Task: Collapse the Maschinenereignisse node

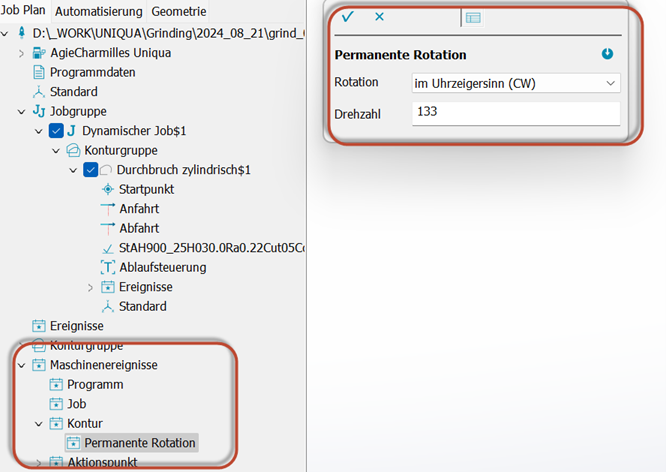Action: (21, 365)
